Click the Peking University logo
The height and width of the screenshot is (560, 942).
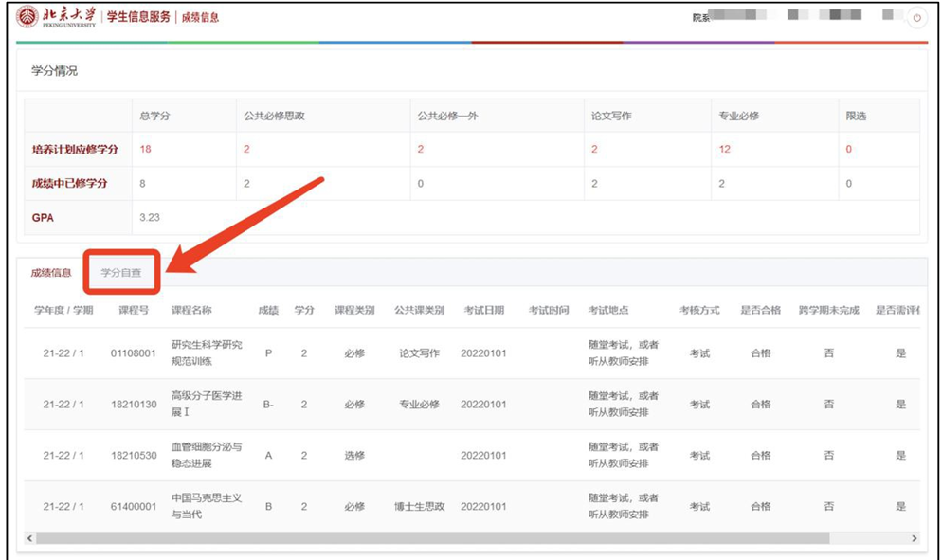coord(55,17)
